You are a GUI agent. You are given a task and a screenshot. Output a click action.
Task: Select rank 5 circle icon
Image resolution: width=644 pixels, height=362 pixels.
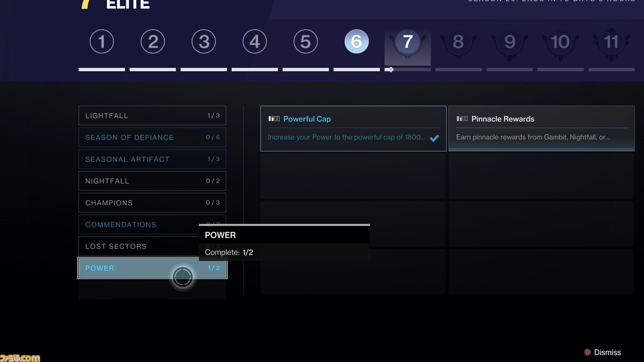click(305, 42)
